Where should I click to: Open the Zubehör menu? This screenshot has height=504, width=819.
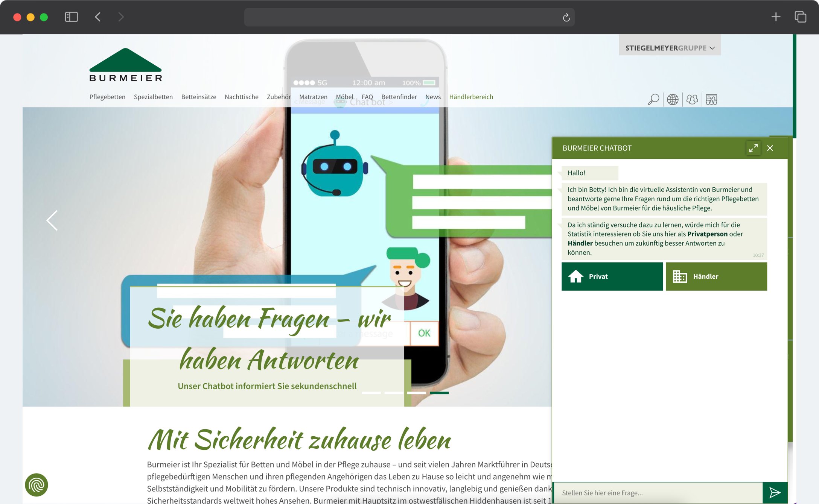(279, 97)
